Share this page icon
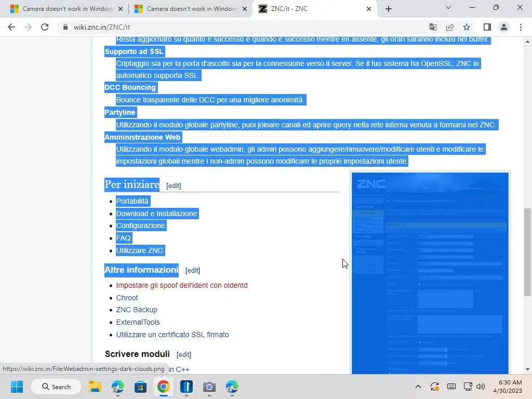 pos(450,27)
